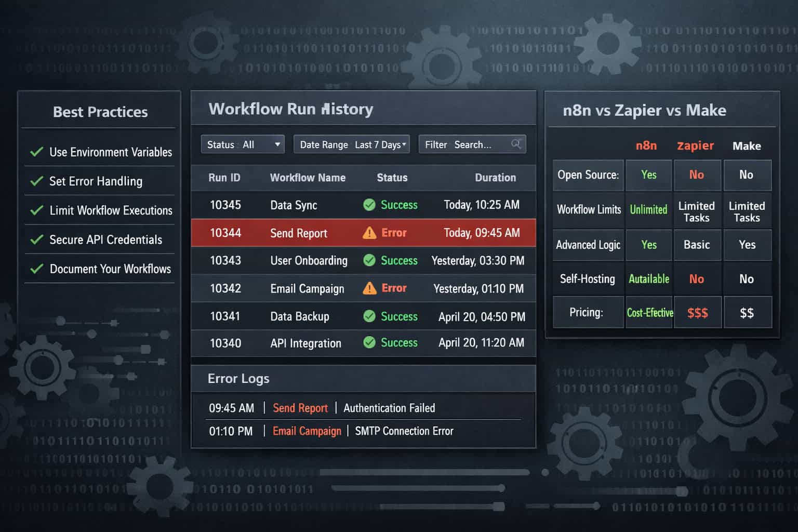Click run ID 10341
The height and width of the screenshot is (532, 798).
click(x=225, y=316)
